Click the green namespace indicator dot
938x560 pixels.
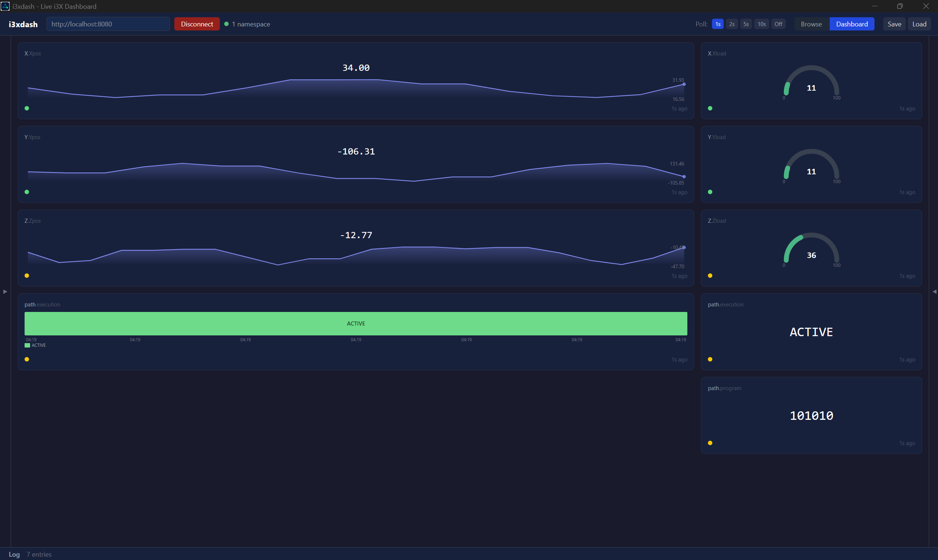[226, 24]
